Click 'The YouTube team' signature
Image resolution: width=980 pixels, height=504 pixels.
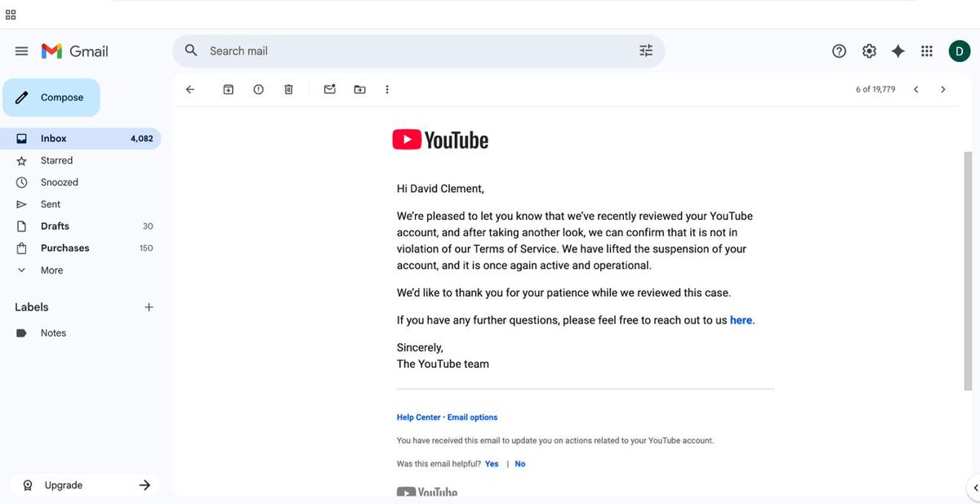[x=443, y=364]
